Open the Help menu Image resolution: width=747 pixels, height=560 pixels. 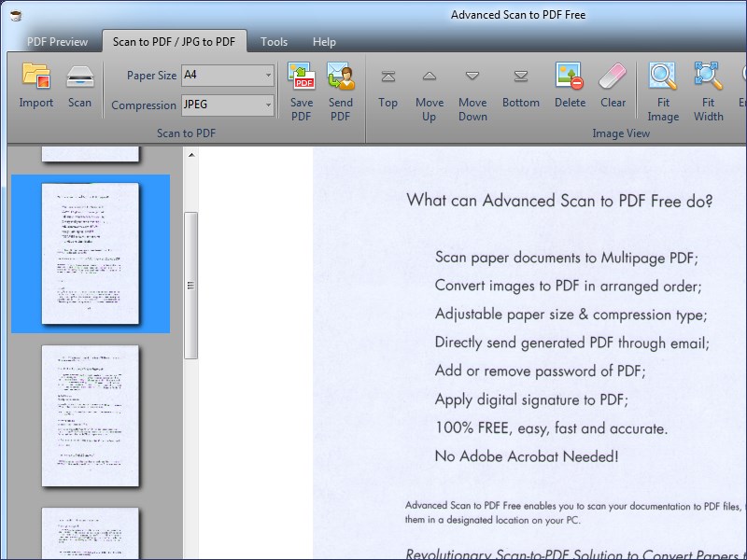coord(324,42)
